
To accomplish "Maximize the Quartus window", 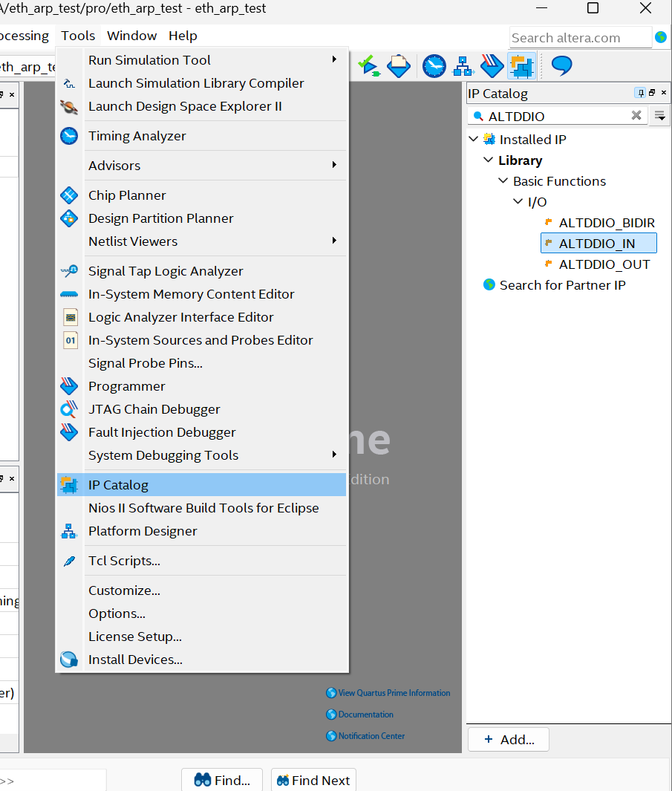I will tap(593, 8).
